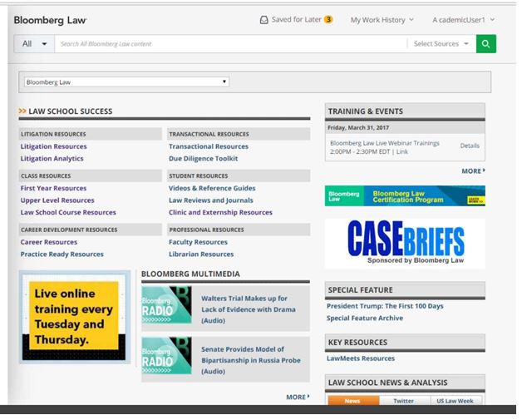Open the Bloomberg Law page selector combo box
Viewport: 522px width, 420px height.
[x=126, y=82]
